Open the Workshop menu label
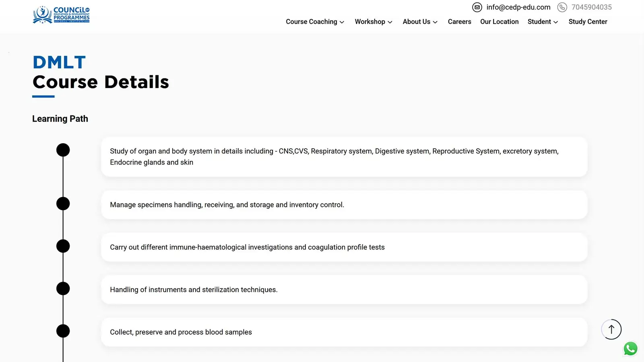The height and width of the screenshot is (362, 644). pos(369,22)
